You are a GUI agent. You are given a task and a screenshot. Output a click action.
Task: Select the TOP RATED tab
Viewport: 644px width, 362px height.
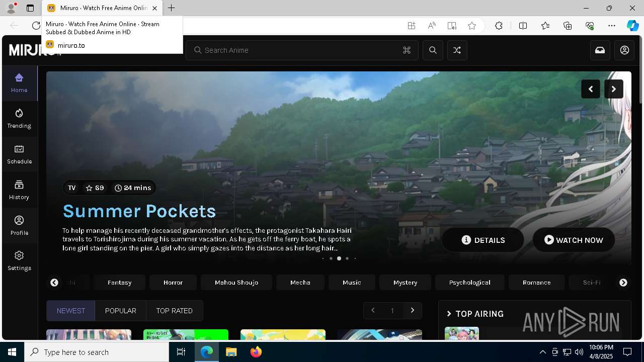tap(175, 311)
